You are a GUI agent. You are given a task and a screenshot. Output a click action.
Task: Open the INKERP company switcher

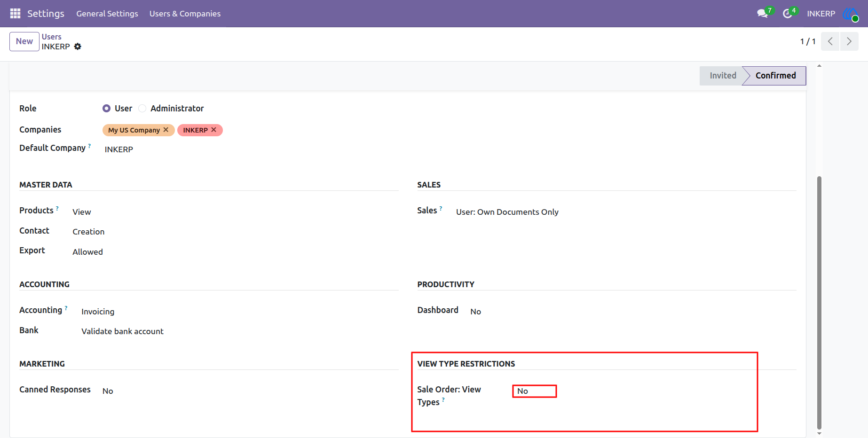pos(821,14)
